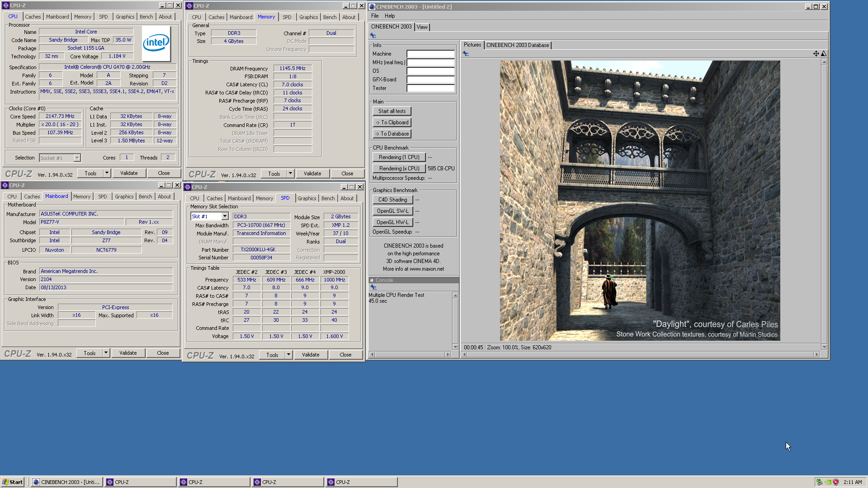Click the Start all tests button
868x488 pixels.
point(392,111)
